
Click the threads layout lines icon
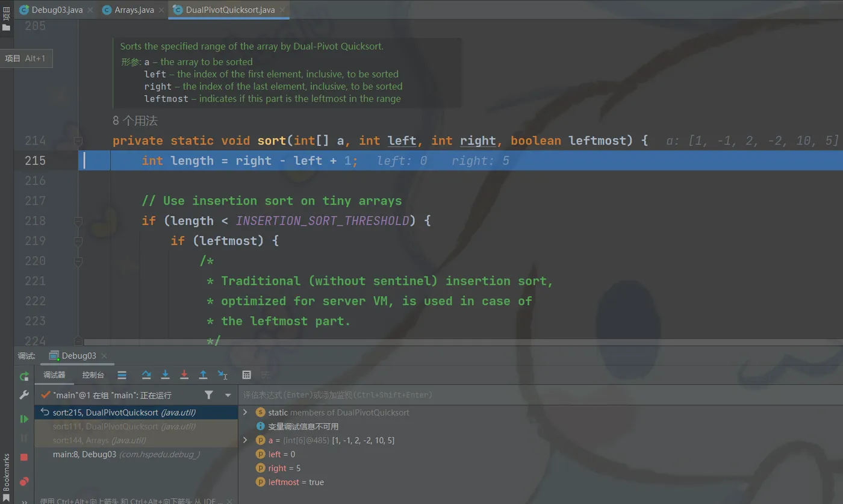(122, 375)
